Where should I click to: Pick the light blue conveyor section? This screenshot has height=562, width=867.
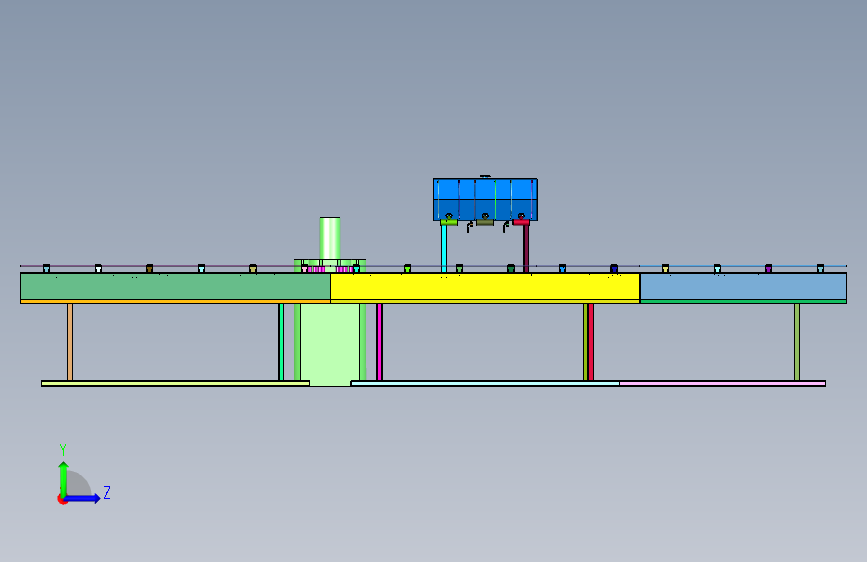[743, 287]
